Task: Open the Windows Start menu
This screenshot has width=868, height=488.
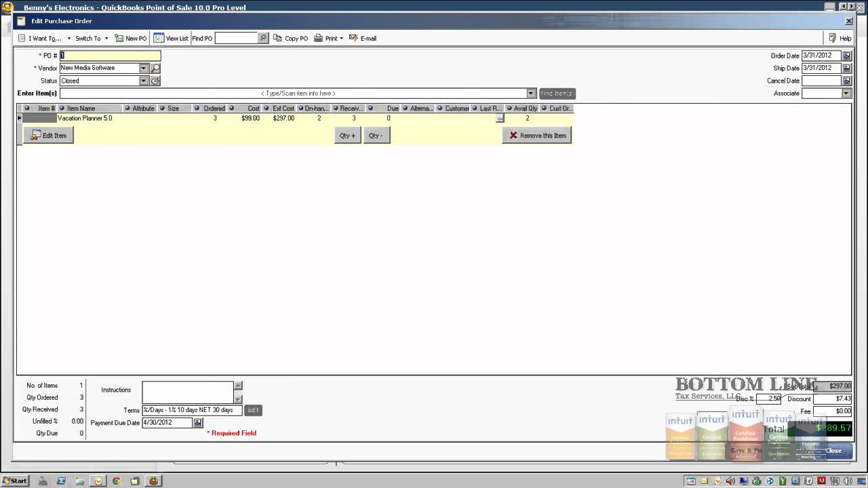Action: pyautogui.click(x=15, y=481)
